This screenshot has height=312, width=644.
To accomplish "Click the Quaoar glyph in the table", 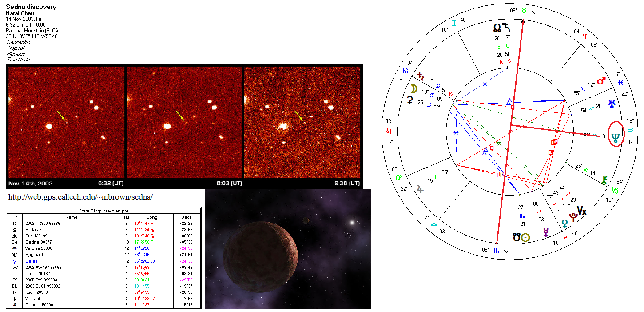I will (15, 304).
